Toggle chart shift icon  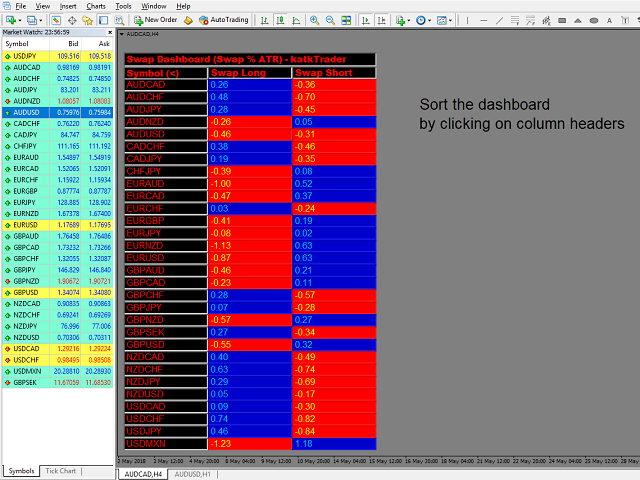[x=382, y=20]
